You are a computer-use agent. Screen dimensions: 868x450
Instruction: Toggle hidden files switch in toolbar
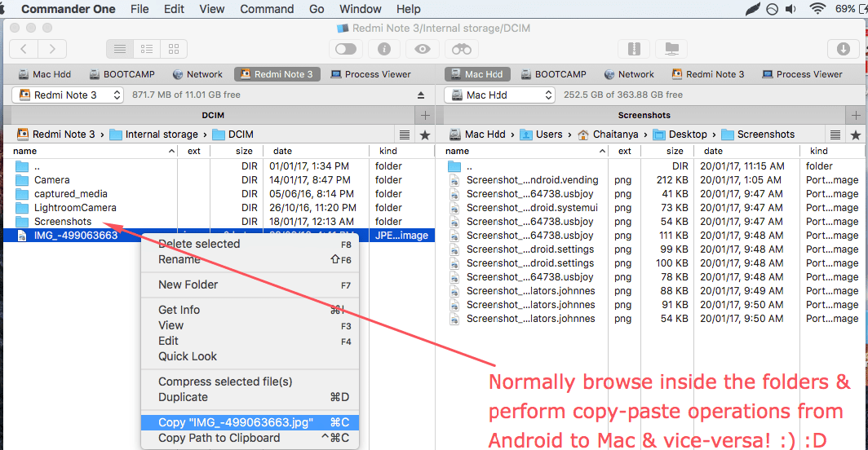tap(346, 49)
